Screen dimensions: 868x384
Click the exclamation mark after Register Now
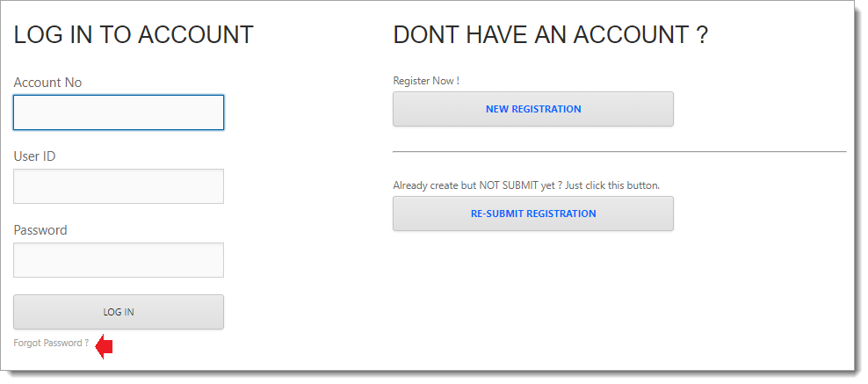(458, 81)
